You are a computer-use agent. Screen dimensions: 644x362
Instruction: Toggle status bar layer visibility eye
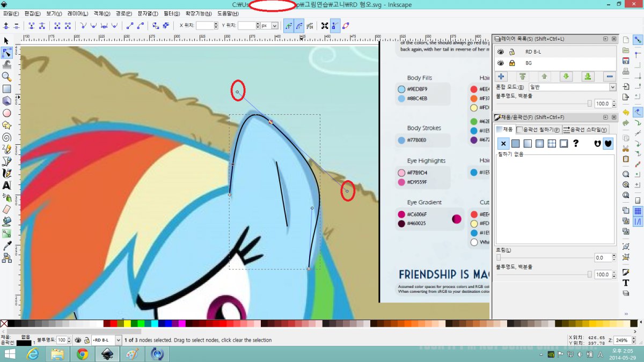78,340
